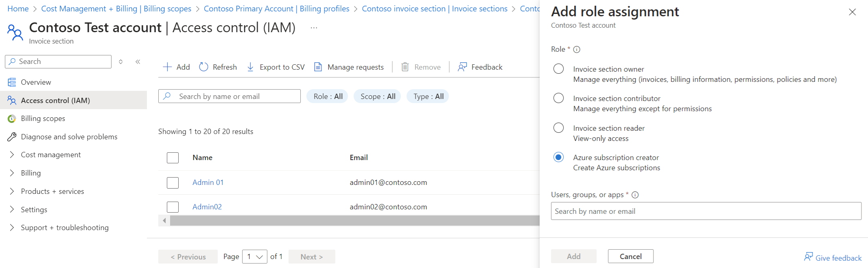This screenshot has height=268, width=868.
Task: Click the Users, groups, or apps search field
Action: [x=706, y=211]
